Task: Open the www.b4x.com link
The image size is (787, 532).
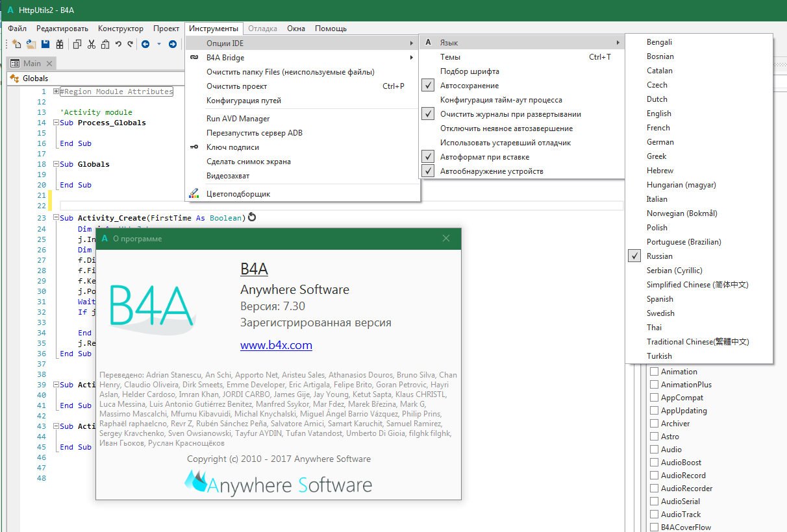Action: (x=276, y=345)
